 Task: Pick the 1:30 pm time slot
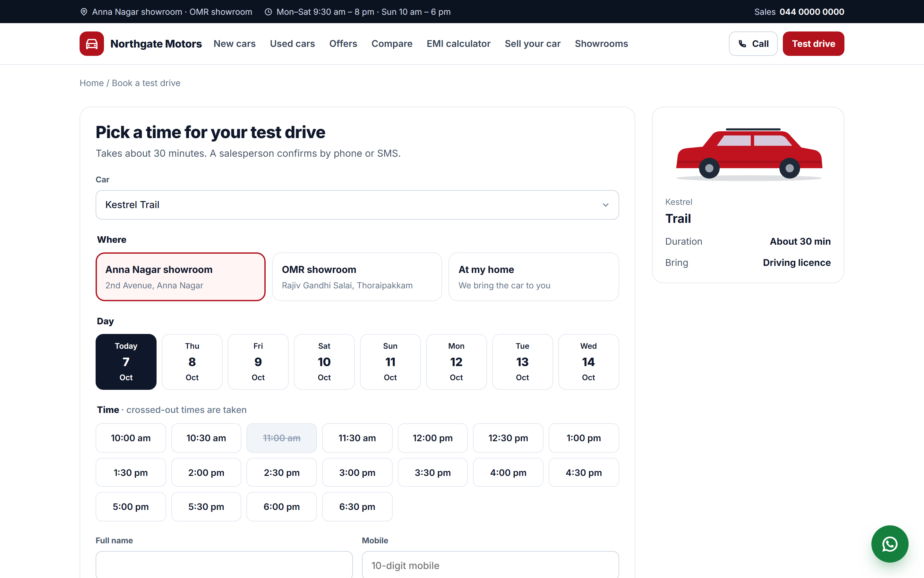tap(131, 472)
